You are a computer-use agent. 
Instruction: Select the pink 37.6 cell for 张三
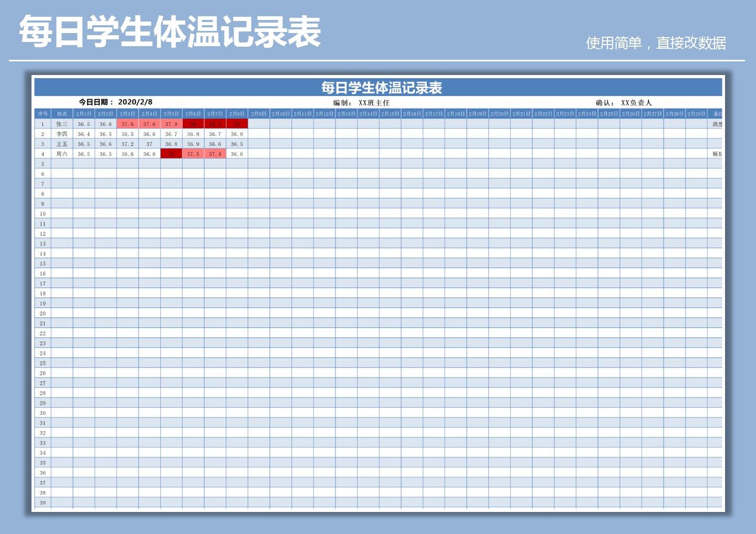pos(127,124)
